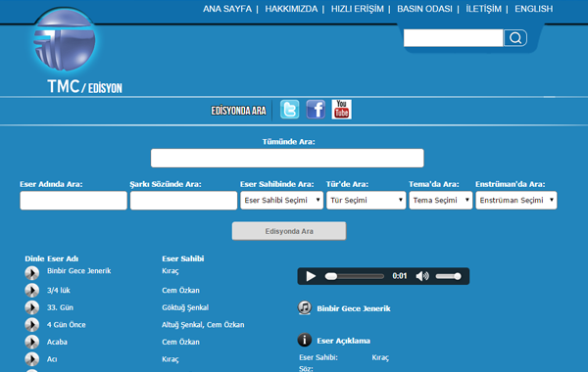Click the Edisyonda Ara button
Screen dimensions: 588x372
click(289, 231)
